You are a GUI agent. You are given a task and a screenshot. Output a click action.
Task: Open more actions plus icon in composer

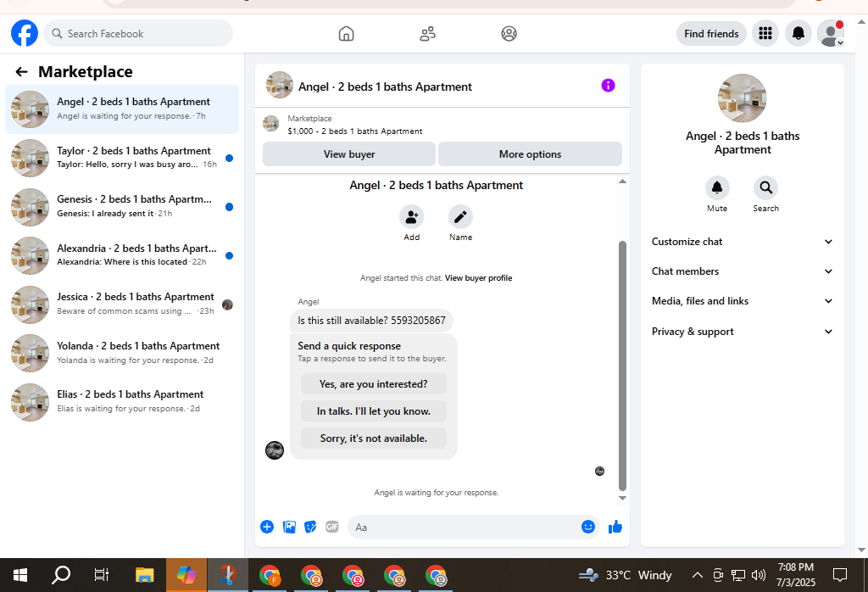(267, 527)
